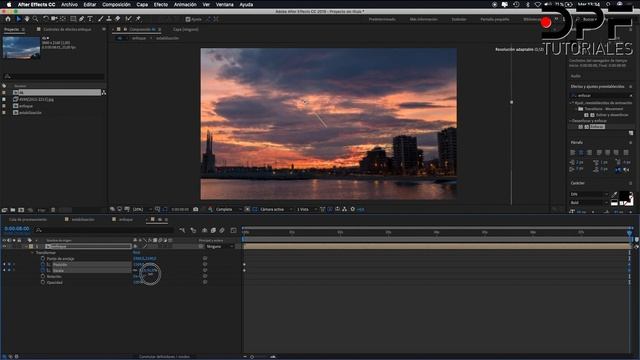Select the Rectangle shape tool

click(73, 19)
